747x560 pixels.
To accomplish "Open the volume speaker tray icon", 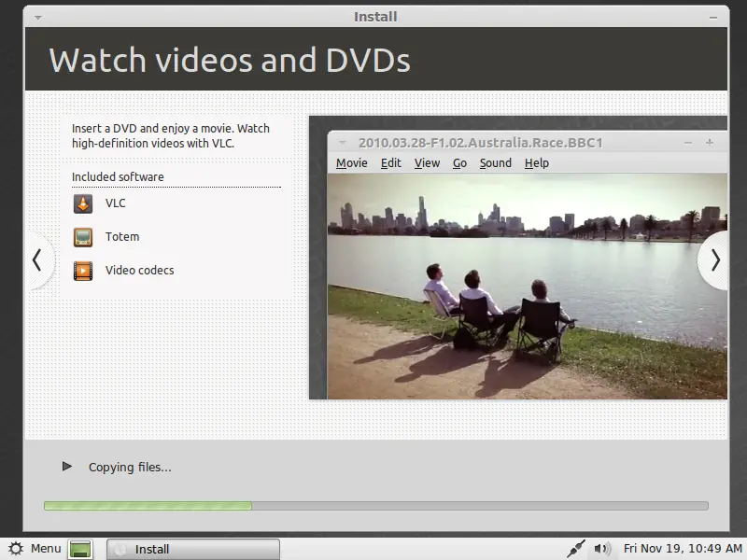I will [602, 549].
